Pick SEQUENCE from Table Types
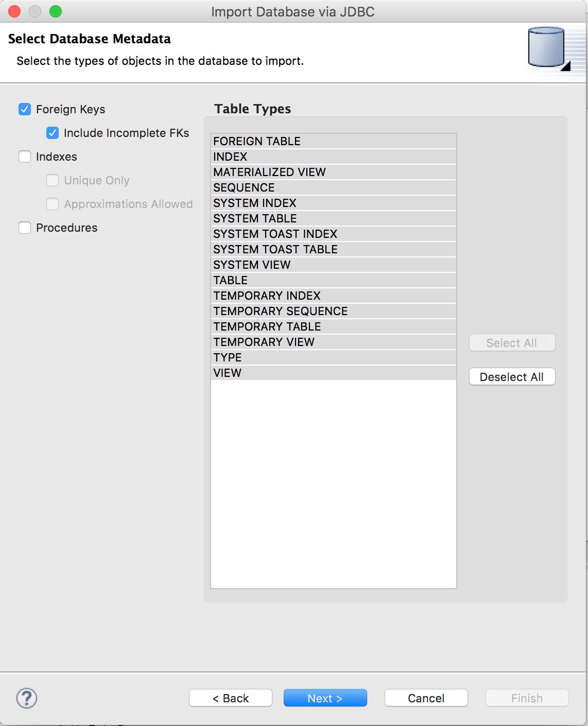588x726 pixels. [x=244, y=187]
